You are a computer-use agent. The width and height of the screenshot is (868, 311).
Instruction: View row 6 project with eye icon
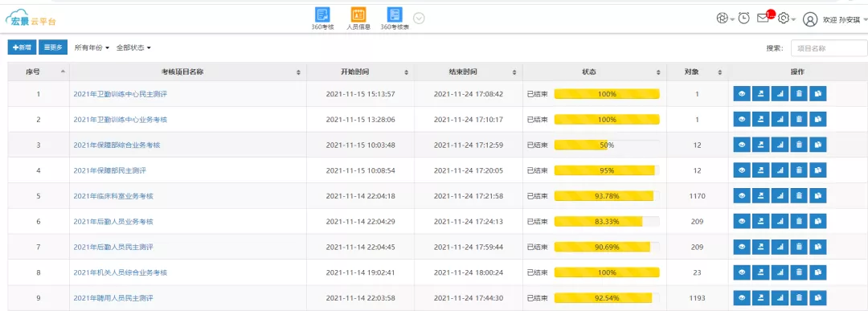742,221
